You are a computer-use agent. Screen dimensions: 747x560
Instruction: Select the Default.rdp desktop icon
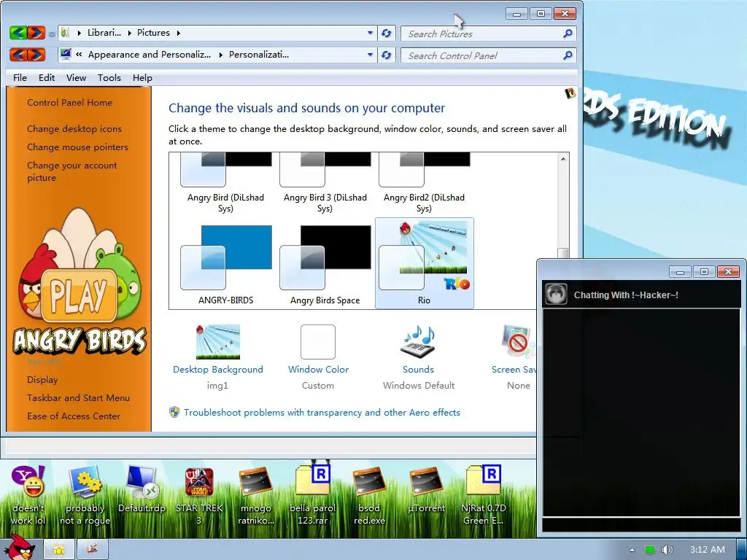[142, 481]
